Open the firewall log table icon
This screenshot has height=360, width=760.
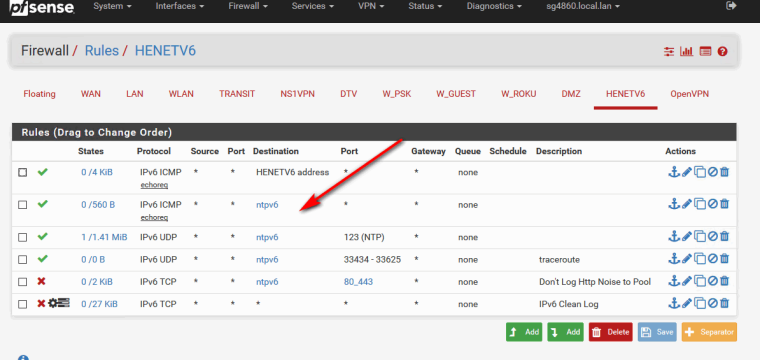coord(705,51)
